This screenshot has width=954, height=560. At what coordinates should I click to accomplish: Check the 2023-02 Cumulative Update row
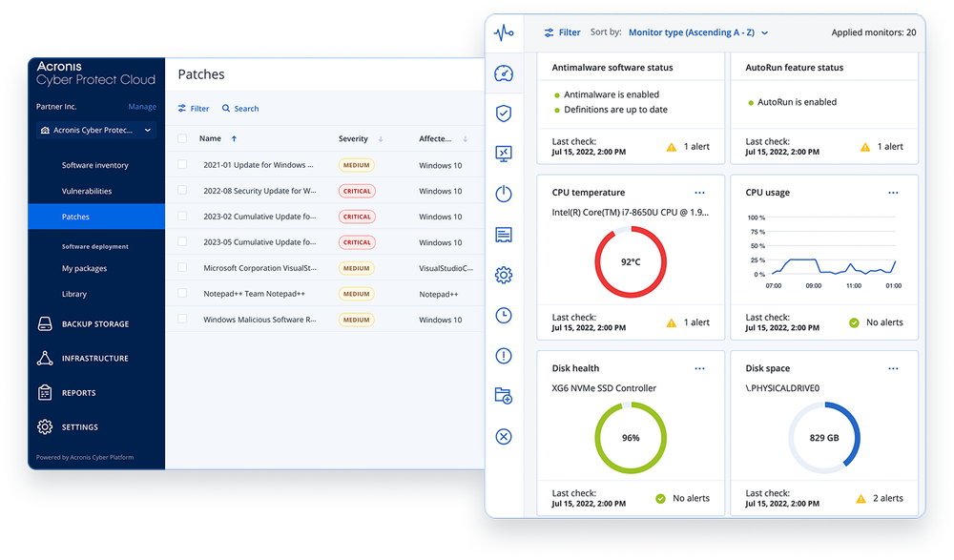pos(182,216)
